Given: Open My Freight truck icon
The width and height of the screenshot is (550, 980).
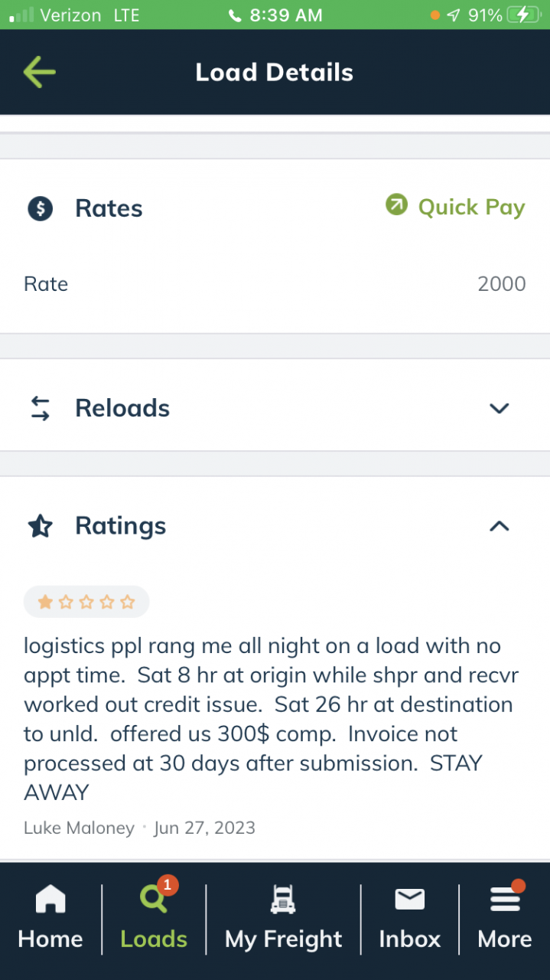Looking at the screenshot, I should (283, 900).
